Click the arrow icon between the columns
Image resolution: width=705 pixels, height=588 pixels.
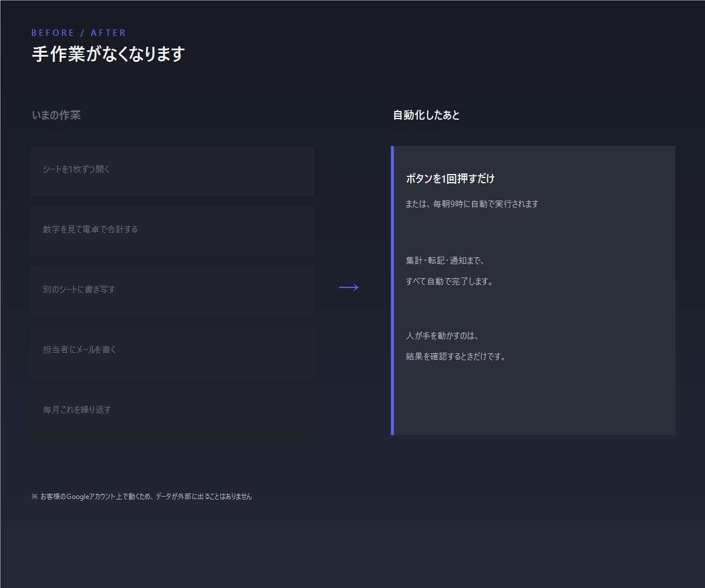pyautogui.click(x=349, y=287)
